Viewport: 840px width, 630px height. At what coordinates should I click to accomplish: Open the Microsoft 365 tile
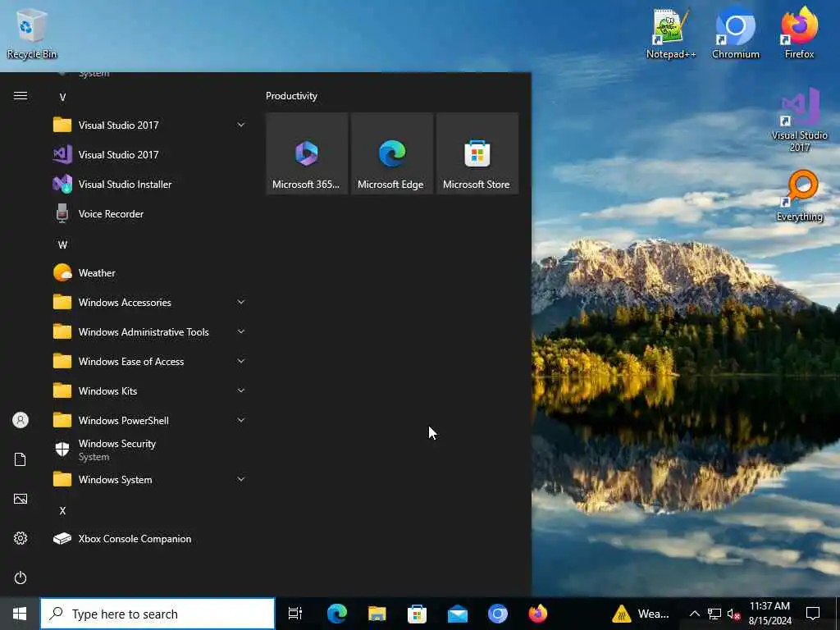pos(307,153)
